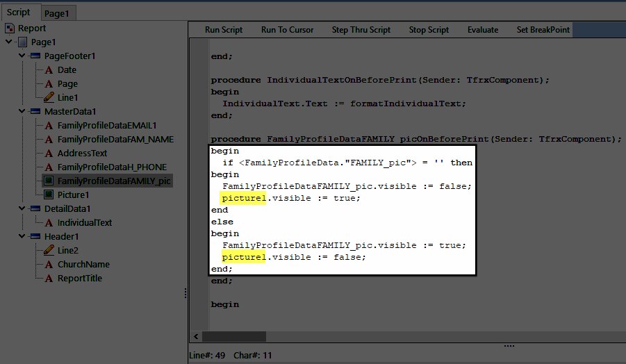The image size is (626, 364).
Task: Click the horizontal scrollbar thumb
Action: tap(234, 336)
